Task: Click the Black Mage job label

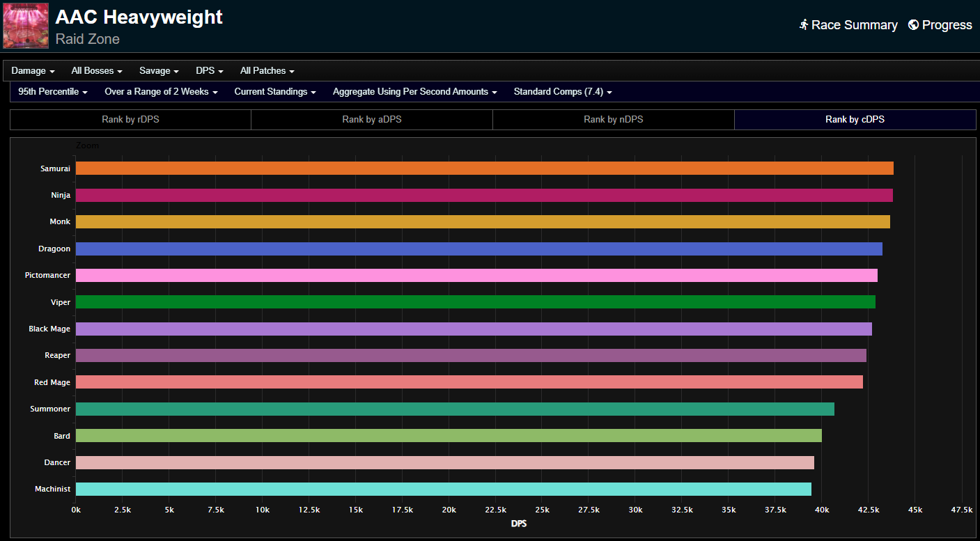Action: [x=49, y=329]
